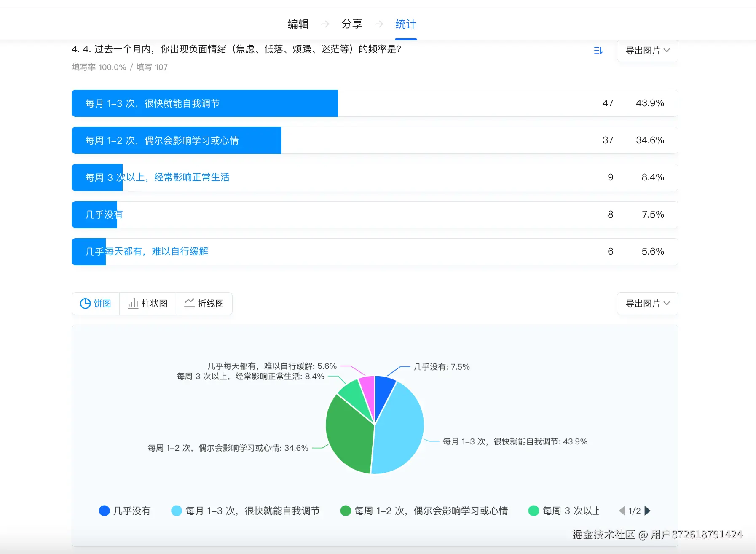756x554 pixels.
Task: Toggle the 几乎没有 legend dot
Action: tap(104, 511)
